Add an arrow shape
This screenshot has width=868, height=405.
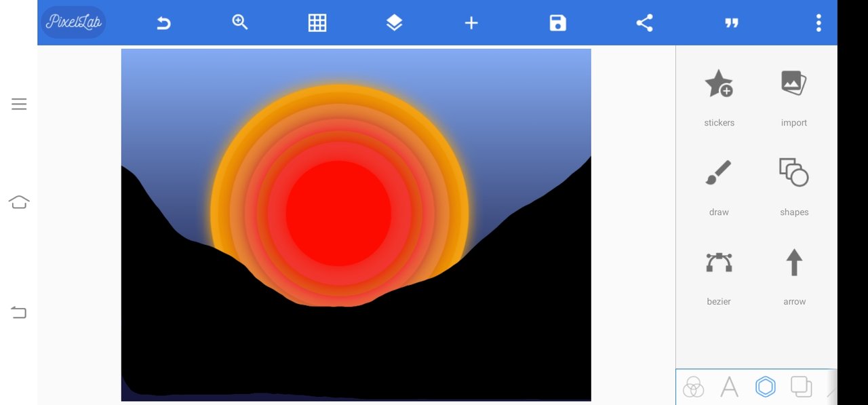pos(794,262)
